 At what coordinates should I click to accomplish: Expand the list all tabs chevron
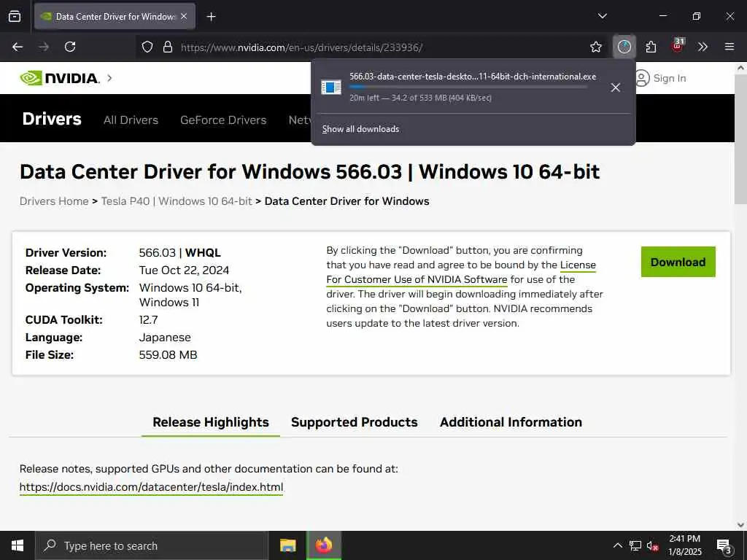point(602,16)
